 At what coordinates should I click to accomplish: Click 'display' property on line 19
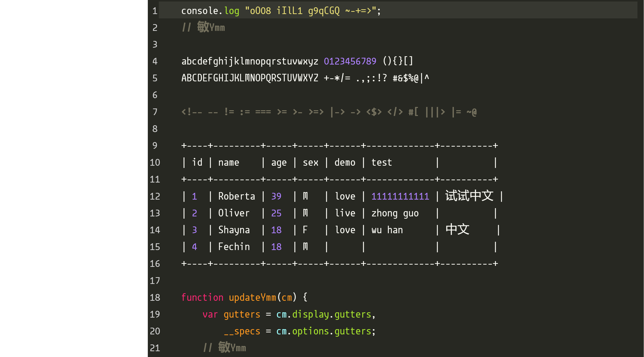[311, 315]
